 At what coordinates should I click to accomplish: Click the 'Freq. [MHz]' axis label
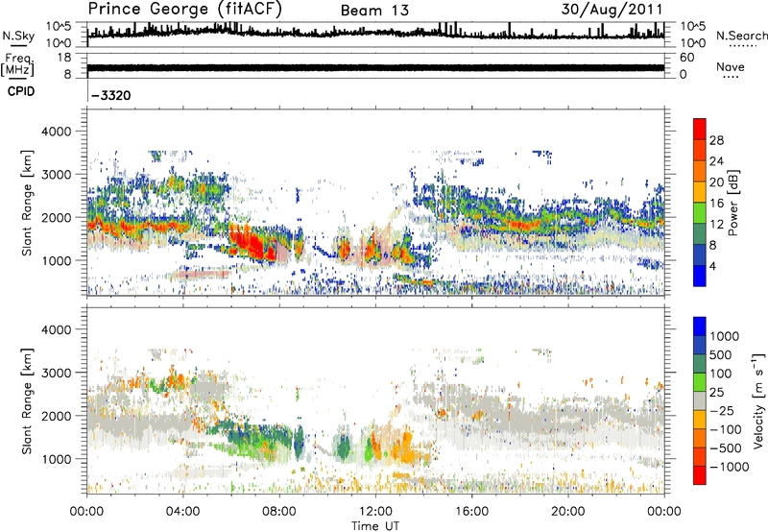tap(17, 64)
